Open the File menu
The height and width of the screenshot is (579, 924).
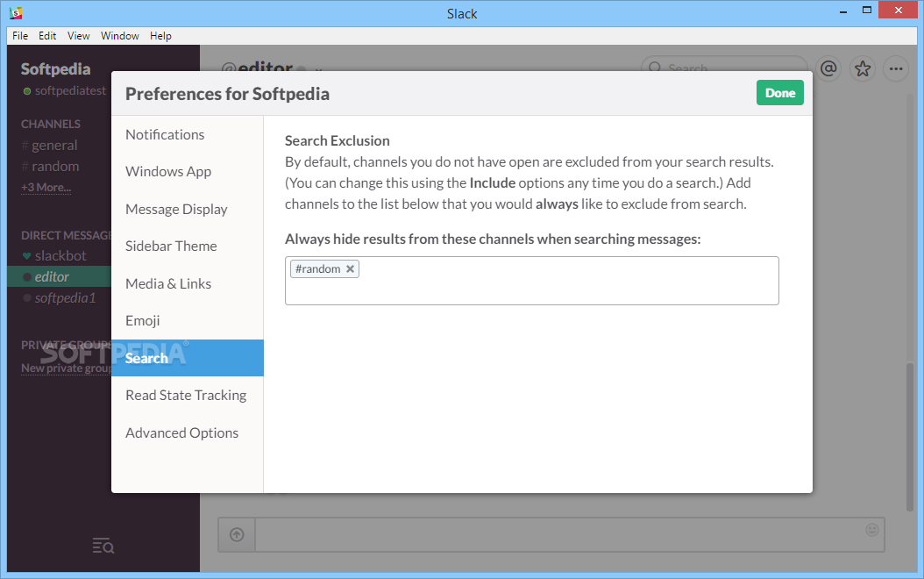20,36
